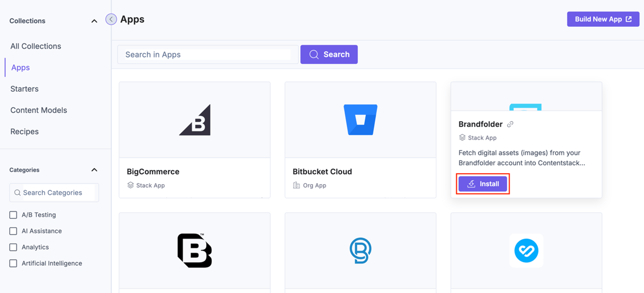Navigate to Recipes collection

point(24,132)
